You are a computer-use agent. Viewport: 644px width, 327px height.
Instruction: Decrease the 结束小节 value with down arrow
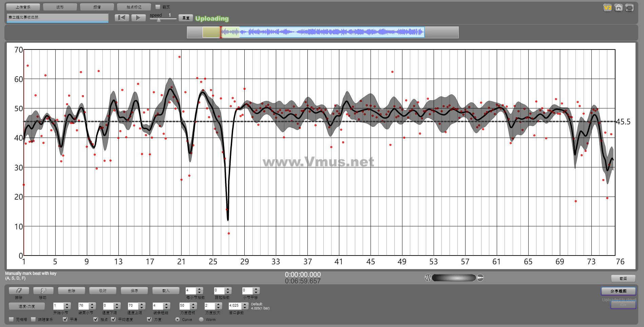point(92,307)
